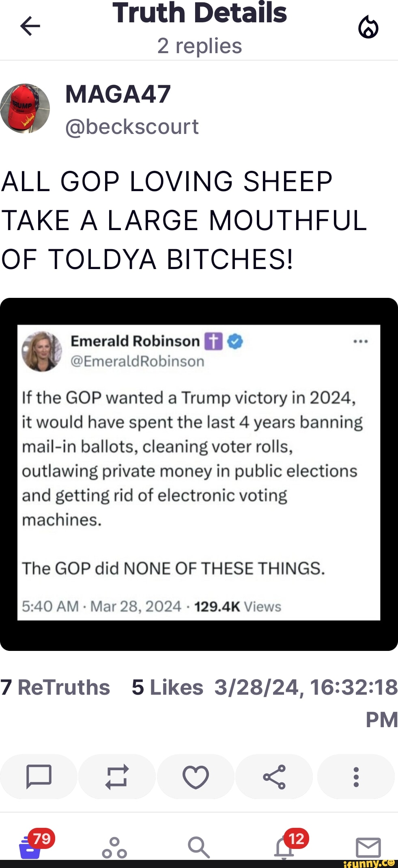Share this truth
This screenshot has height=868, width=398.
(274, 776)
